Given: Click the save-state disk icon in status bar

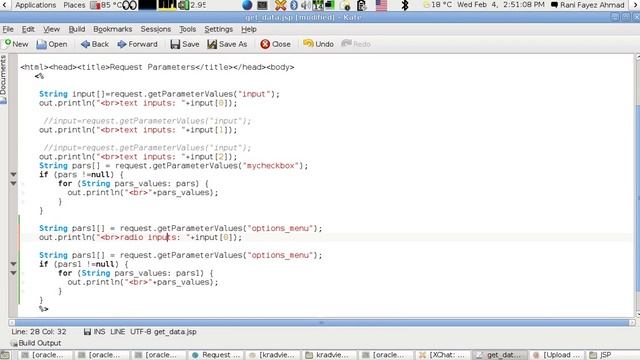Looking at the screenshot, I should (x=87, y=332).
